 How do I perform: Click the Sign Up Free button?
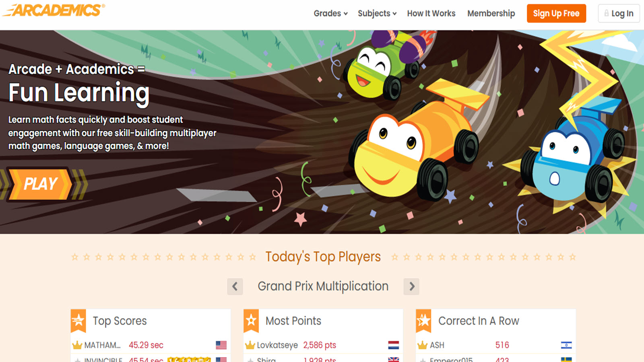[556, 13]
